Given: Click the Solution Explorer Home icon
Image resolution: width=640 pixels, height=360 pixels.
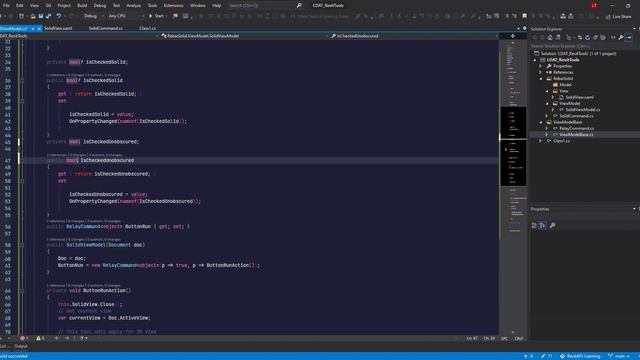Looking at the screenshot, I should [x=550, y=38].
